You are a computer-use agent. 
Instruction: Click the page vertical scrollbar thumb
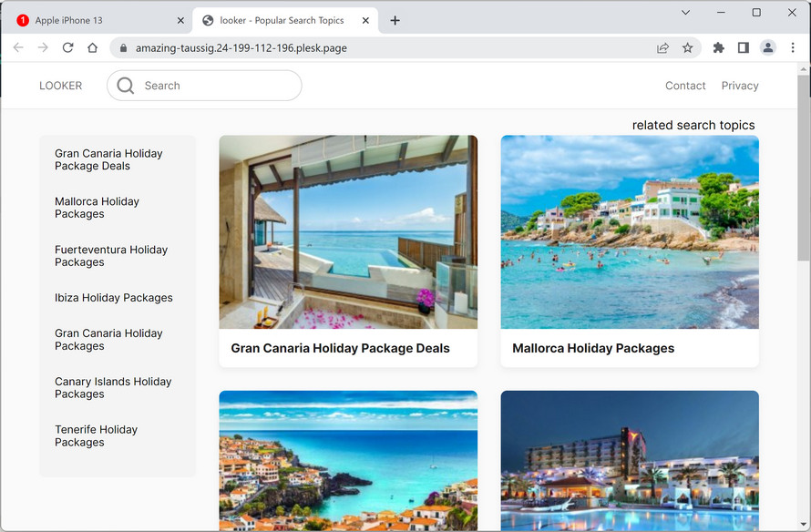(803, 166)
